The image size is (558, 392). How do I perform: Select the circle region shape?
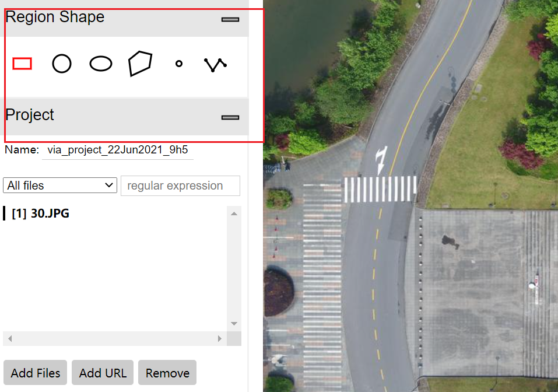tap(62, 64)
